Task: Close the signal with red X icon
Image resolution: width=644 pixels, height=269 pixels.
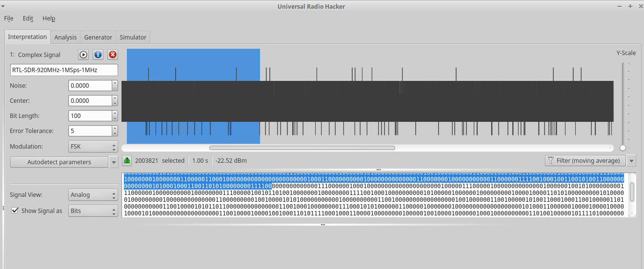Action: coord(113,55)
